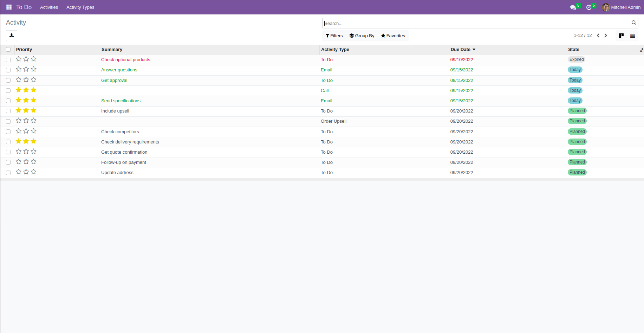Click the Filters funnel icon
This screenshot has height=333, width=644.
coord(327,36)
